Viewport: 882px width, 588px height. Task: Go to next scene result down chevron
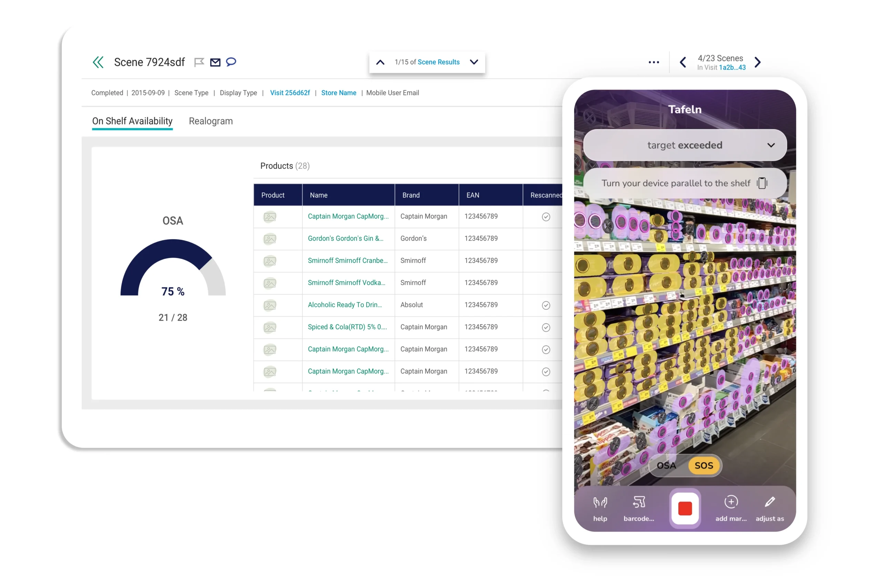(x=474, y=62)
